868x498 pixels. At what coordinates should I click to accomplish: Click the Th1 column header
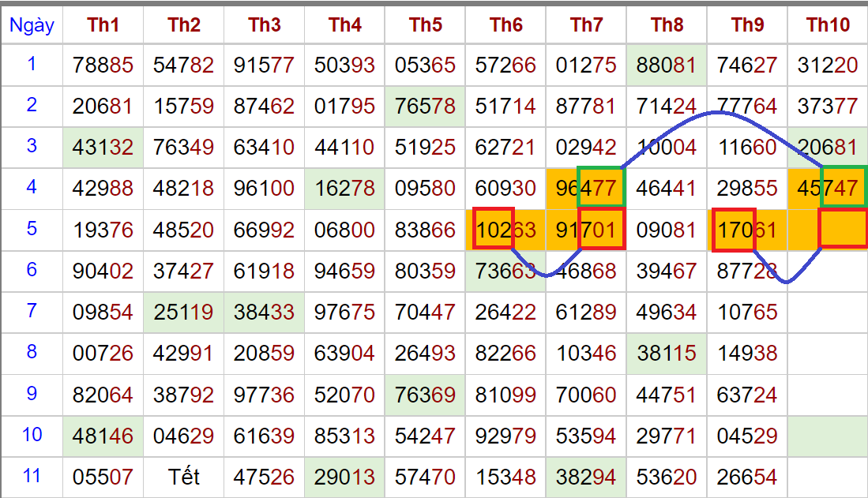[103, 25]
